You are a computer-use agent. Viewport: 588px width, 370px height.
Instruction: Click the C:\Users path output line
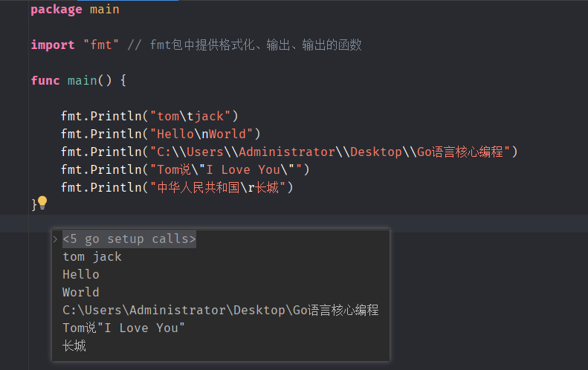[221, 310]
